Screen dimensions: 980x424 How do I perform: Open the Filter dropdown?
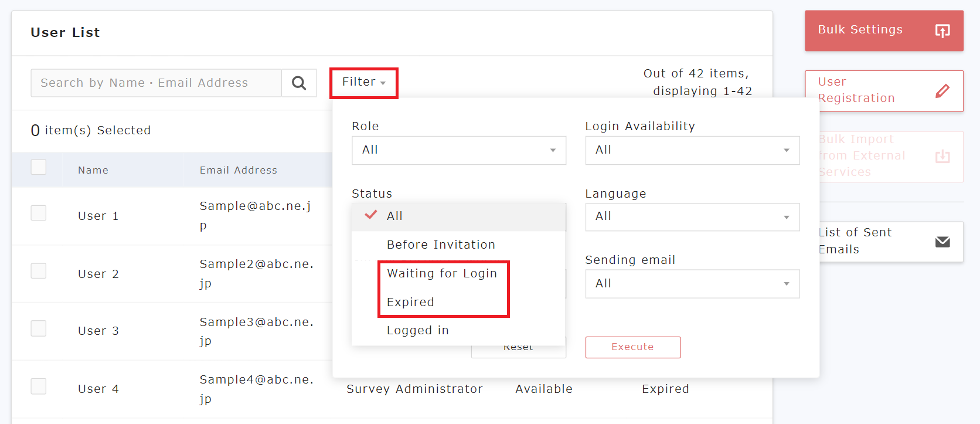pyautogui.click(x=363, y=83)
